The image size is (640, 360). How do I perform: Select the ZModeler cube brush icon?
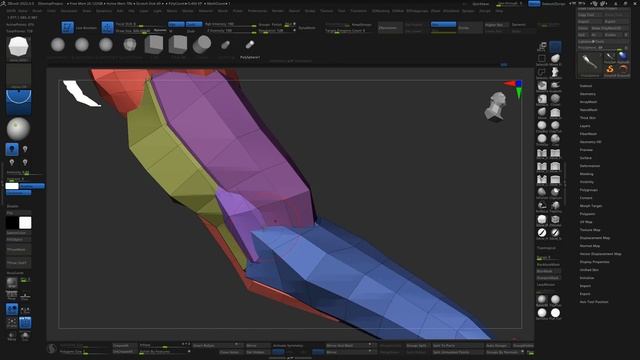pyautogui.click(x=555, y=220)
